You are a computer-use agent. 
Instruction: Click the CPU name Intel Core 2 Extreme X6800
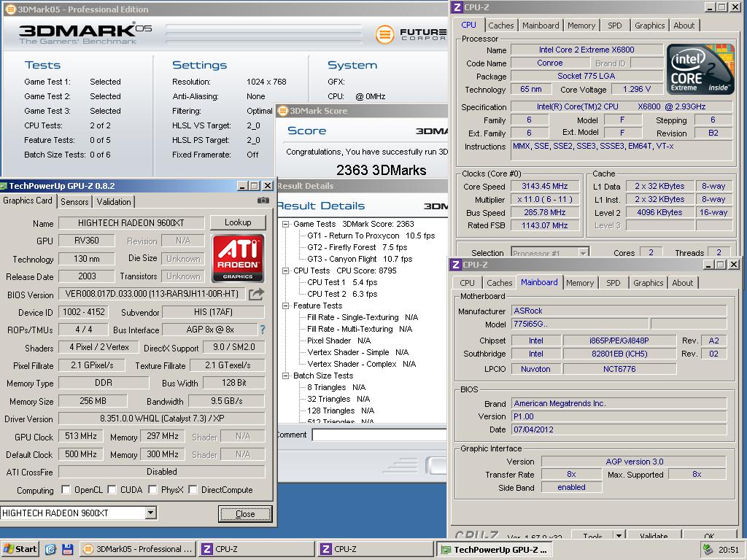(x=587, y=50)
